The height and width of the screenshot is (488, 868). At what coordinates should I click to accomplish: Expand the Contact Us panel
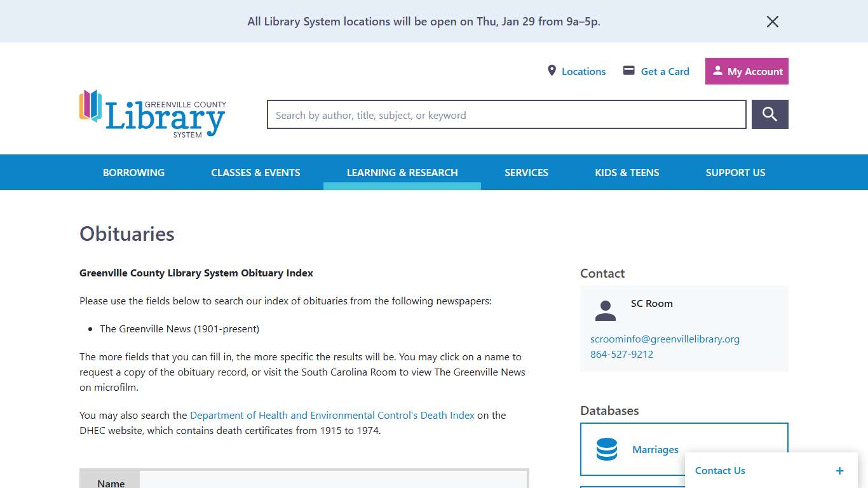coord(839,470)
